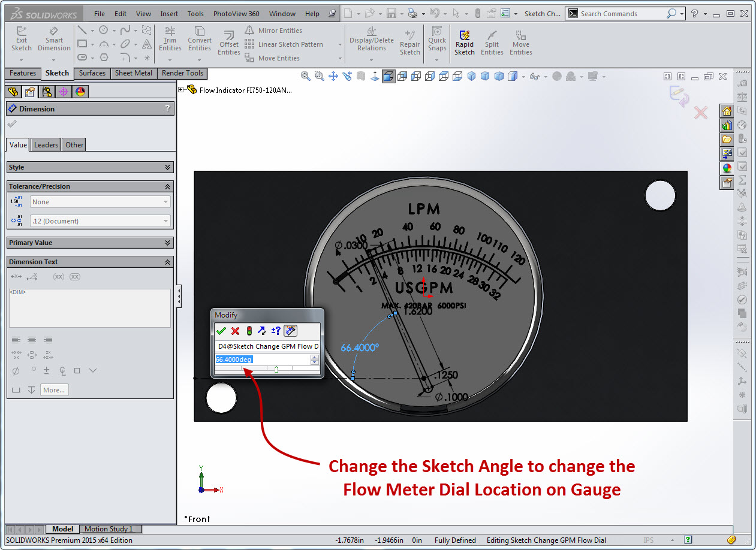Click the More... button
Screen dimensions: 756x550
pyautogui.click(x=54, y=390)
